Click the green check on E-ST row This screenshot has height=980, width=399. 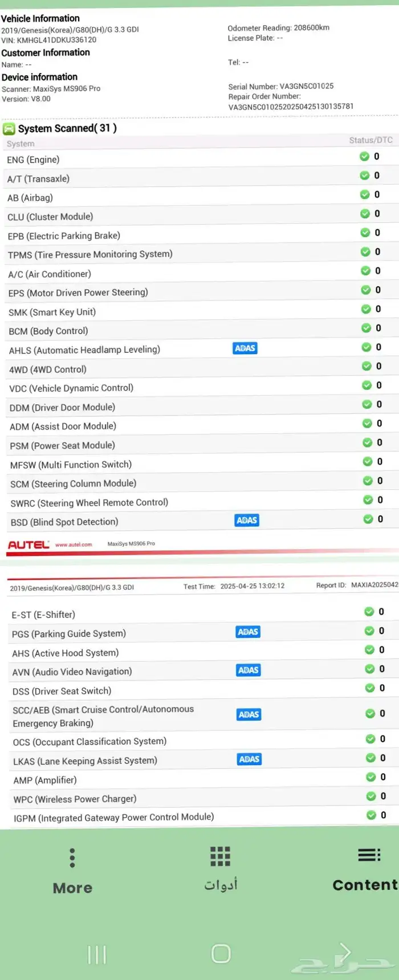369,612
